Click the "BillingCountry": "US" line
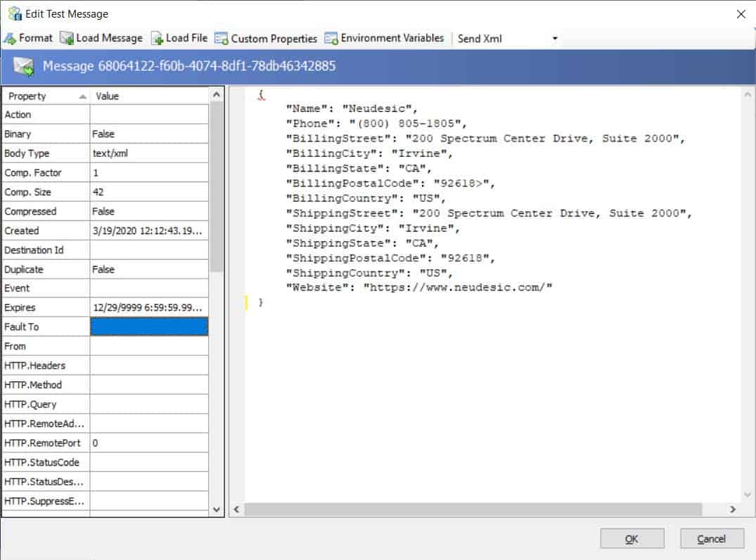Viewport: 756px width, 560px height. point(366,198)
